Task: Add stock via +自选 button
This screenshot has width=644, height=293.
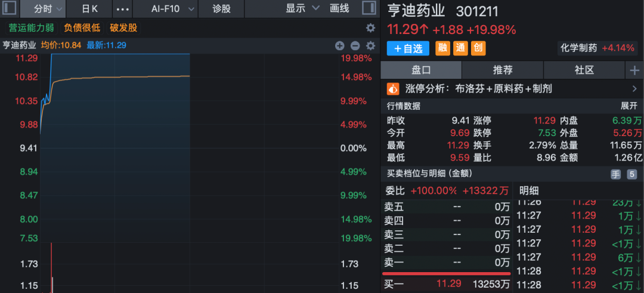Action: pyautogui.click(x=408, y=48)
